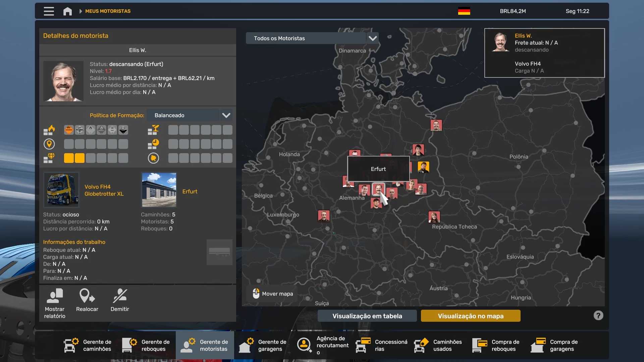
Task: Select the driver portrait near República Tcheca
Action: (434, 217)
